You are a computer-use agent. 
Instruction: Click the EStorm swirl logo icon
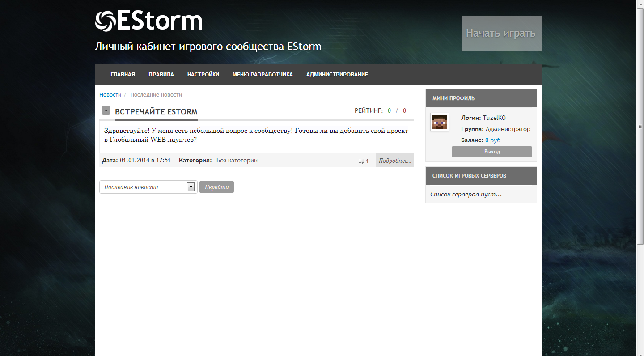point(105,21)
